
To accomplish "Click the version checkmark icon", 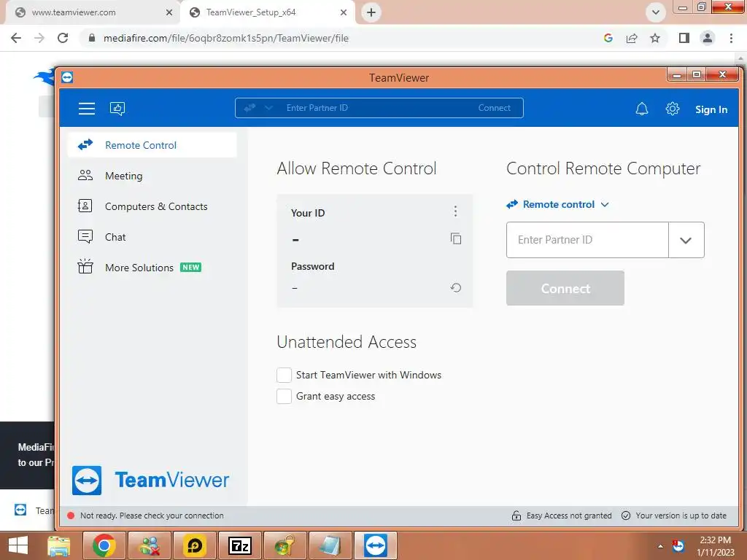I will 626,516.
